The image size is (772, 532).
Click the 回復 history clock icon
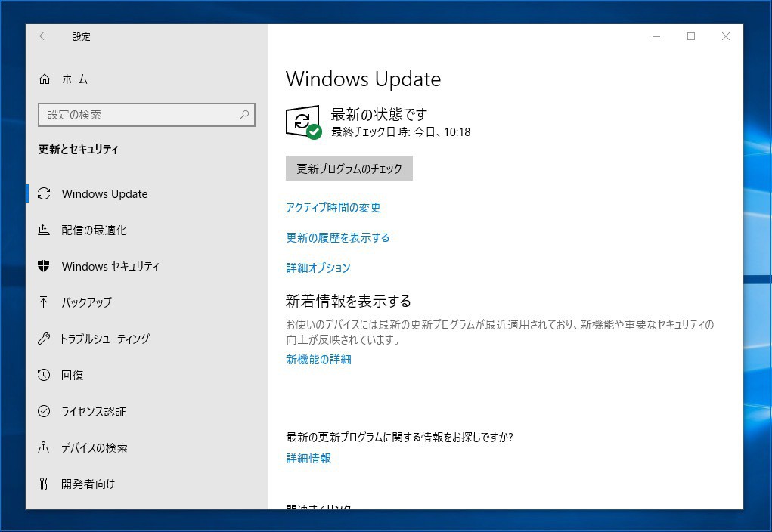tap(44, 375)
